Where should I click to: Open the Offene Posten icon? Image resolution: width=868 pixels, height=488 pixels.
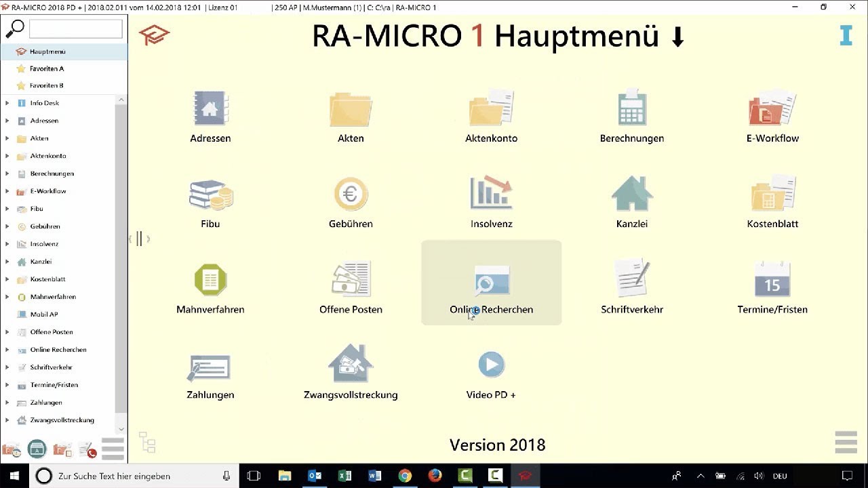pyautogui.click(x=351, y=279)
